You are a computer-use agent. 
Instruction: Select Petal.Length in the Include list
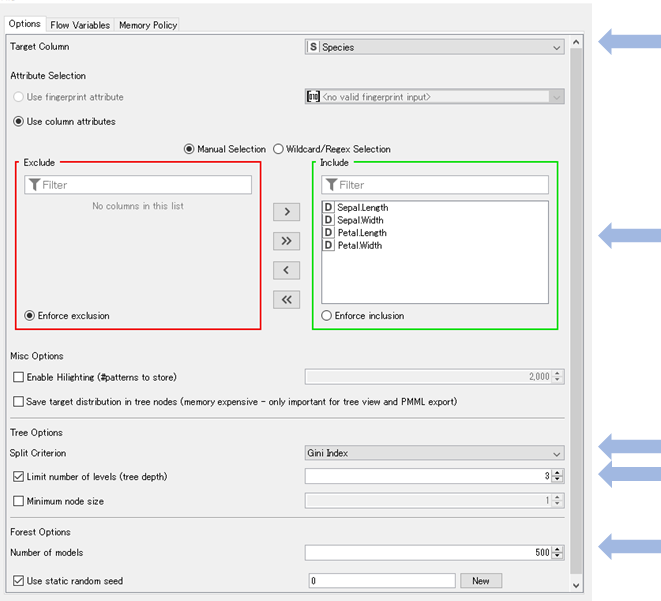tap(435, 233)
